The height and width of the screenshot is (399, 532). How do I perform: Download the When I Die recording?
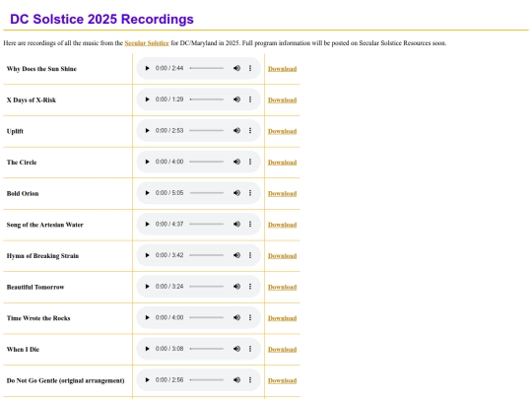283,350
